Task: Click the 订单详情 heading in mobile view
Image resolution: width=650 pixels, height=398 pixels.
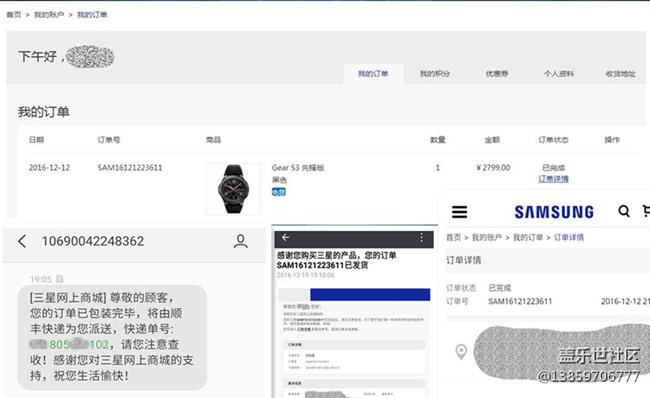Action: tap(463, 260)
